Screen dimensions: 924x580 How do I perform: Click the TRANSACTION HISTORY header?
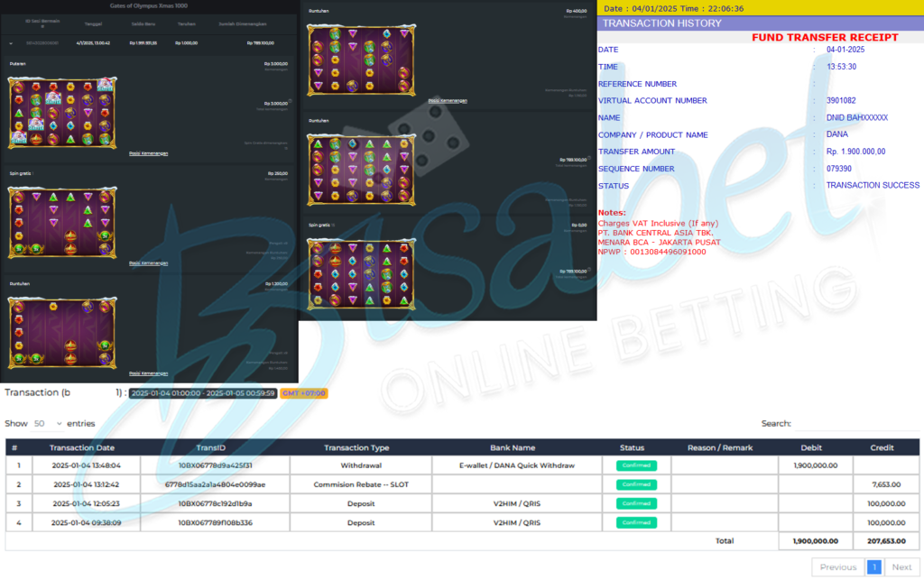click(x=661, y=23)
